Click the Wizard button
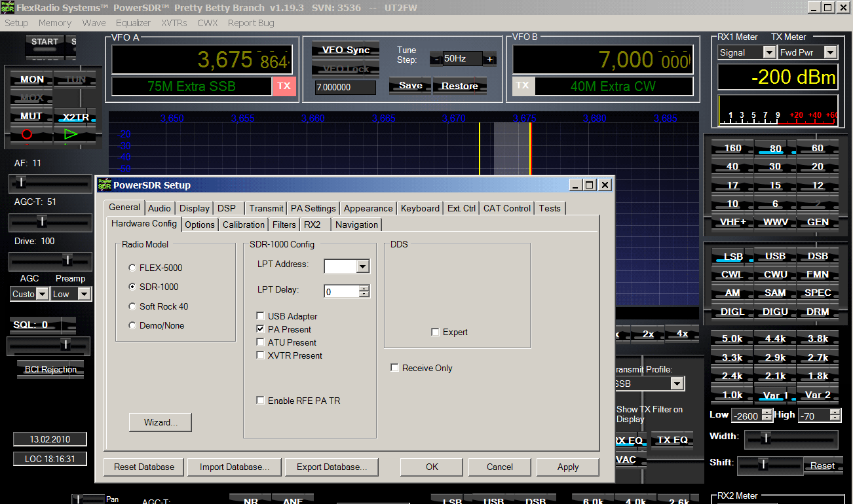This screenshot has height=504, width=853. tap(161, 422)
